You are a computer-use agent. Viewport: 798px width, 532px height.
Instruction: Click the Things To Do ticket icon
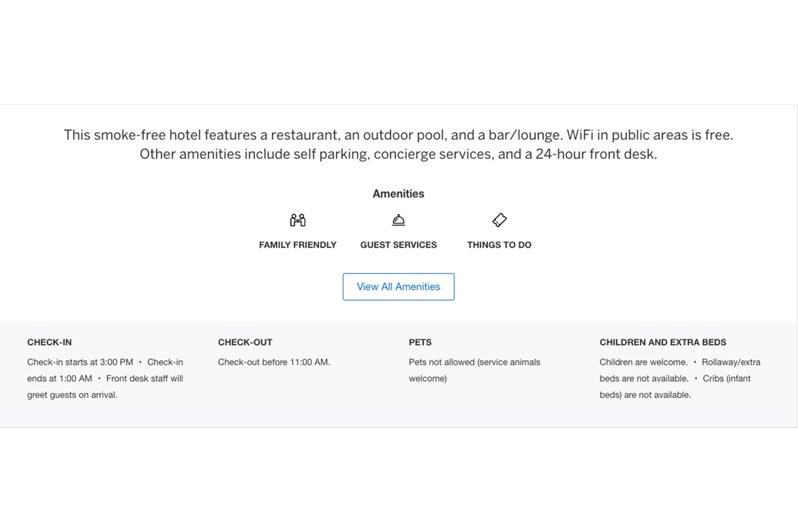tap(499, 220)
